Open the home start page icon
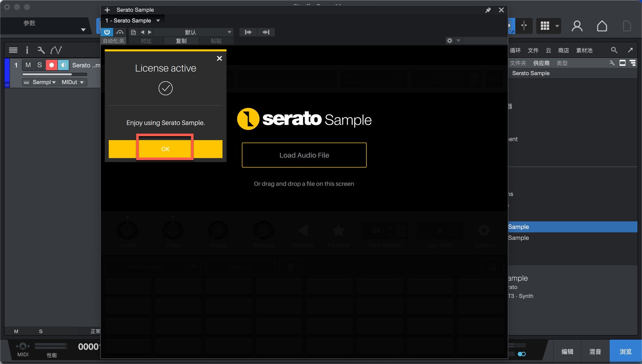Image resolution: width=642 pixels, height=364 pixels. point(602,26)
